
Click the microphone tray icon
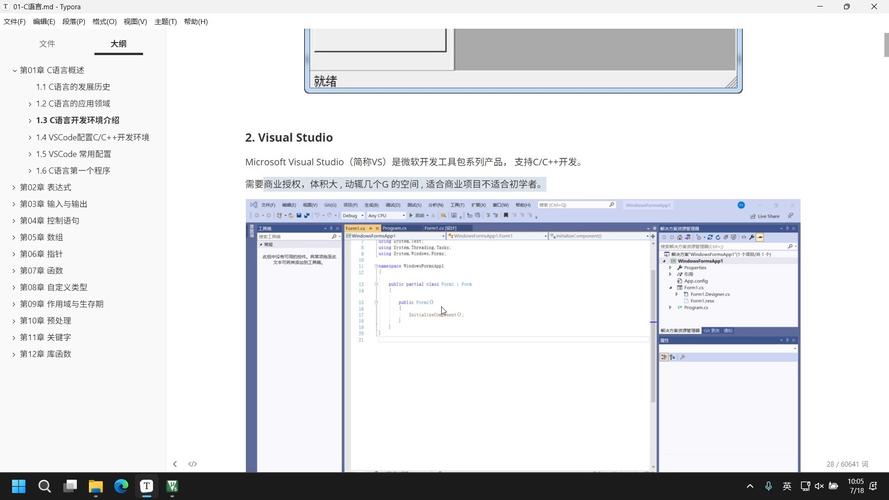(768, 487)
